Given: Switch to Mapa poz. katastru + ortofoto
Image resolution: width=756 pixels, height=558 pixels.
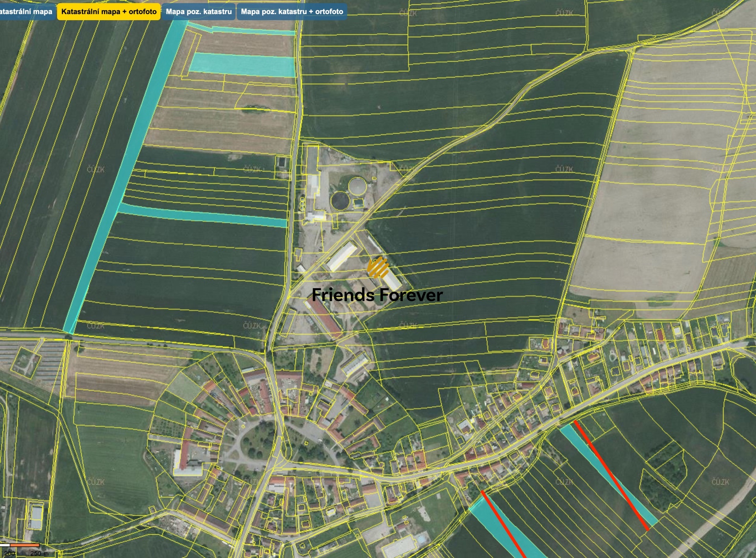Looking at the screenshot, I should click(x=292, y=12).
